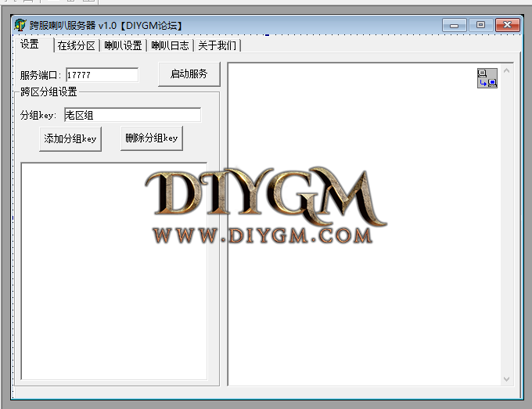Click the 启动服务 button
This screenshot has height=409, width=532.
(189, 74)
